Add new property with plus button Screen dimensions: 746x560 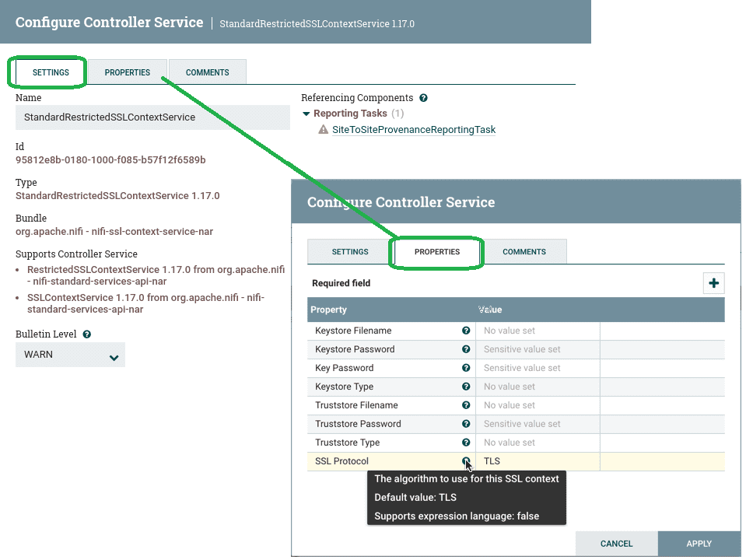tap(713, 283)
